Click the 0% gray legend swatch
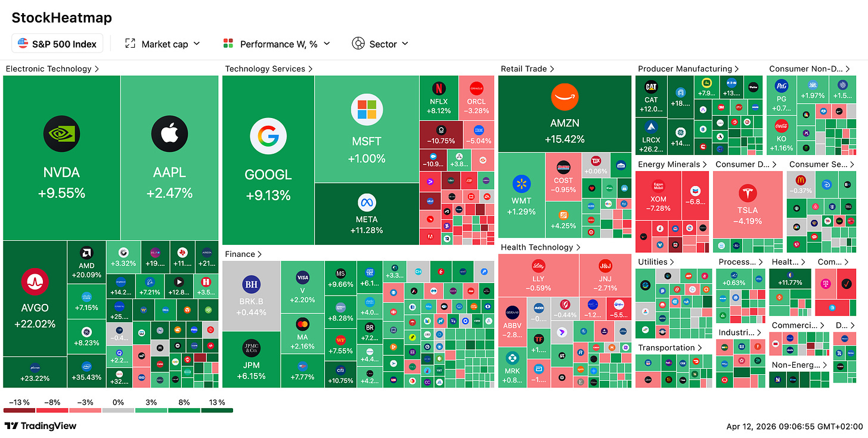 point(118,410)
